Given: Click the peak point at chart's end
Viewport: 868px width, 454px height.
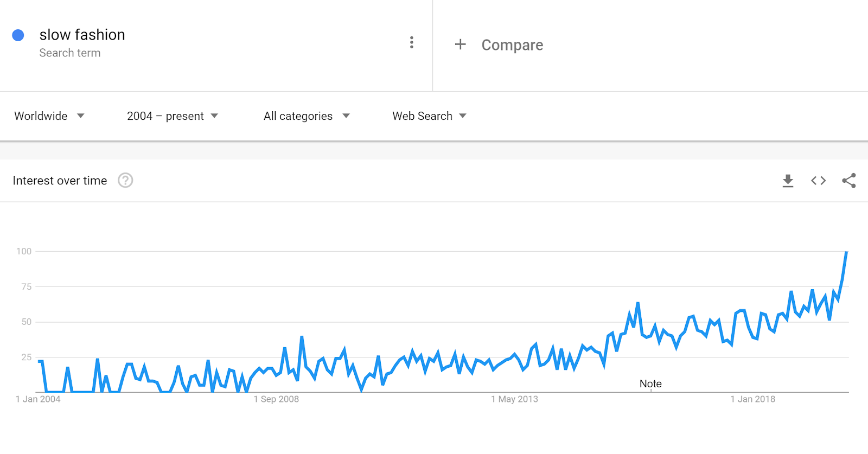Looking at the screenshot, I should (846, 252).
